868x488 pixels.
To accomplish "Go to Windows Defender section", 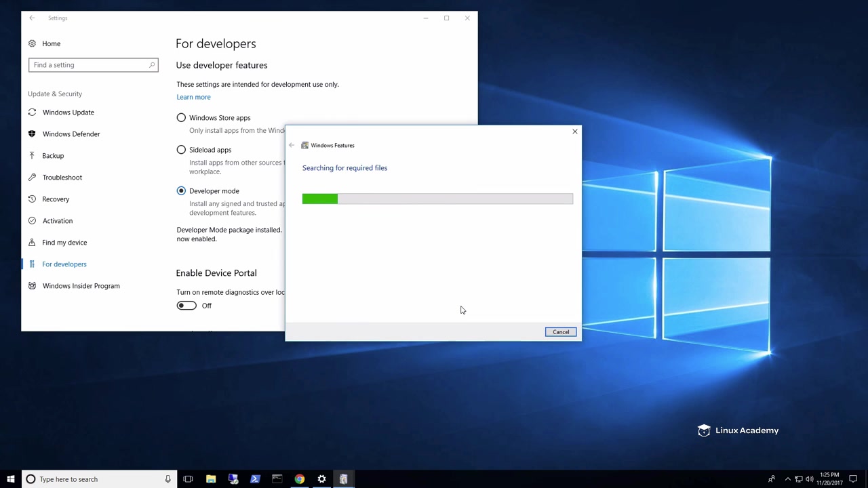I will point(71,134).
